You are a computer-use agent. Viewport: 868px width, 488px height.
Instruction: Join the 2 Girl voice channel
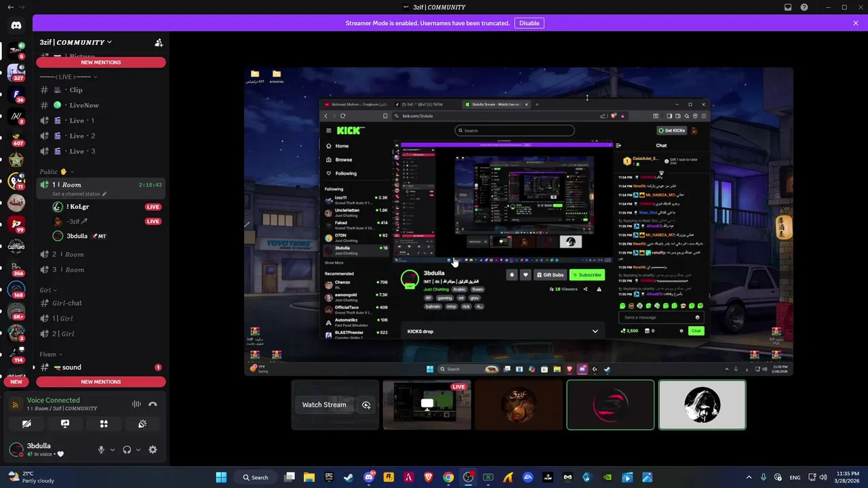[x=101, y=333]
